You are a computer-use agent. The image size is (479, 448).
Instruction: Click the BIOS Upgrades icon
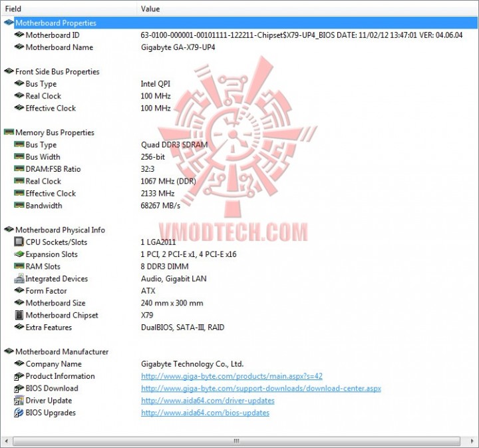coord(19,413)
